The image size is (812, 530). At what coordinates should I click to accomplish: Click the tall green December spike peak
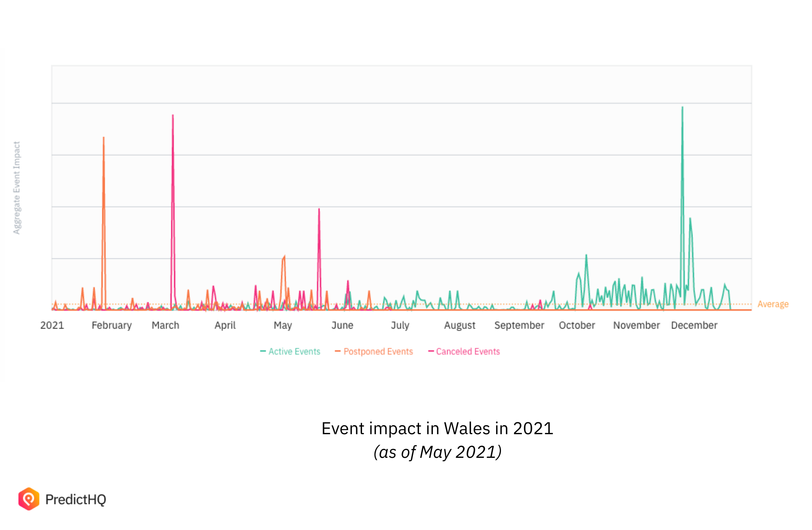pos(682,108)
